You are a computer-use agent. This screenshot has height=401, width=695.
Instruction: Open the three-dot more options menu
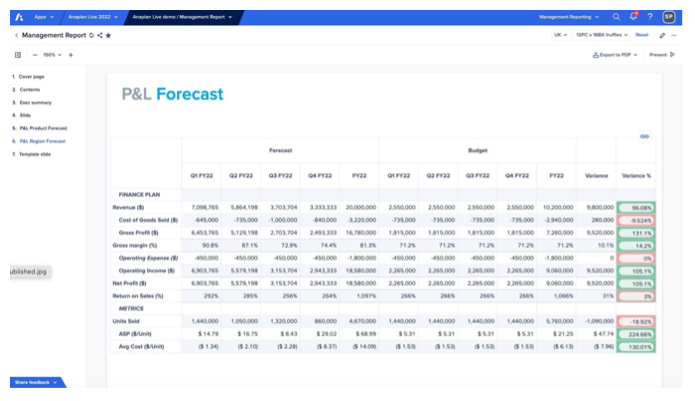pyautogui.click(x=676, y=35)
